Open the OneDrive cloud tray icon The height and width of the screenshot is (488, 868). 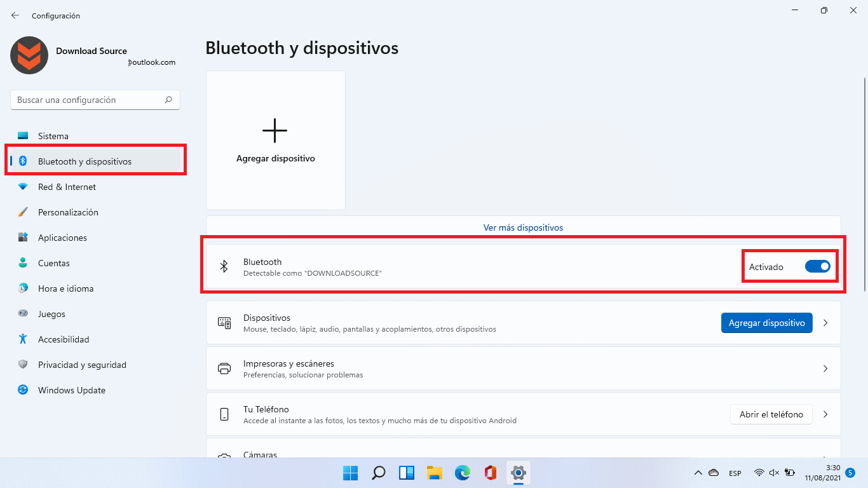click(x=714, y=473)
